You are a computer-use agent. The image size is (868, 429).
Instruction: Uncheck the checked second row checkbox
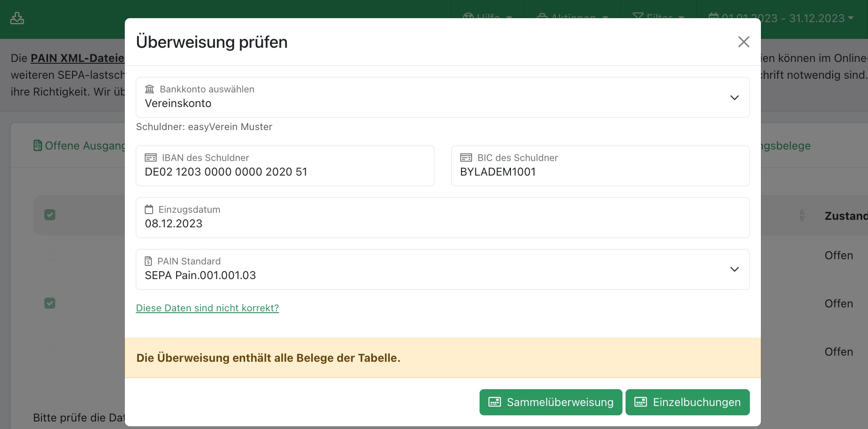click(50, 303)
